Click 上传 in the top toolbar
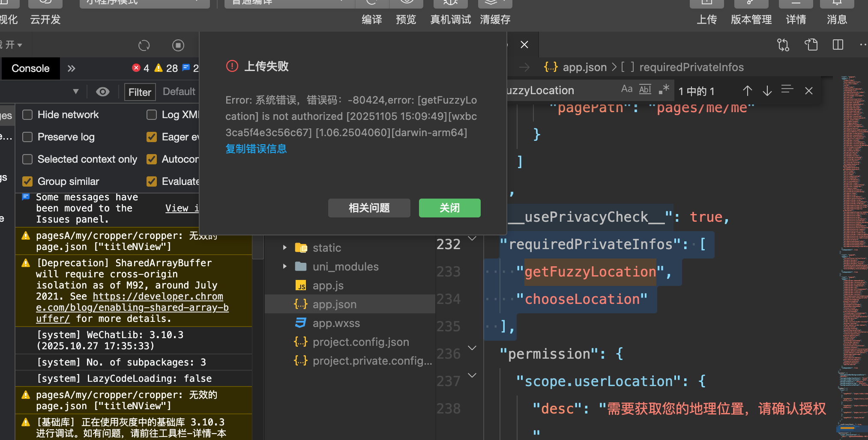 tap(707, 20)
